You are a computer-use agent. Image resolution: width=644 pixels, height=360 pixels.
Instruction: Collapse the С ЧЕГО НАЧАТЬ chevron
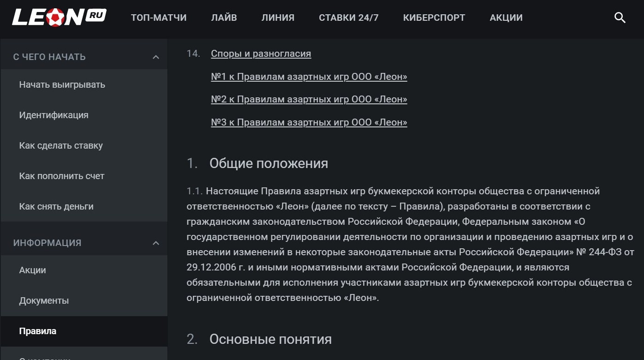(x=156, y=57)
